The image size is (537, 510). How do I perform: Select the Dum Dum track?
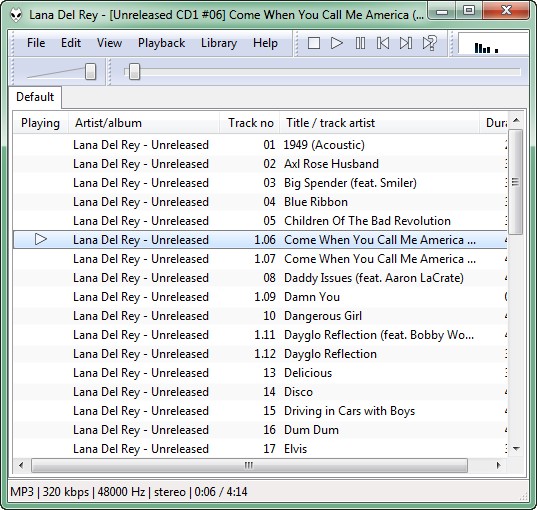(x=260, y=430)
